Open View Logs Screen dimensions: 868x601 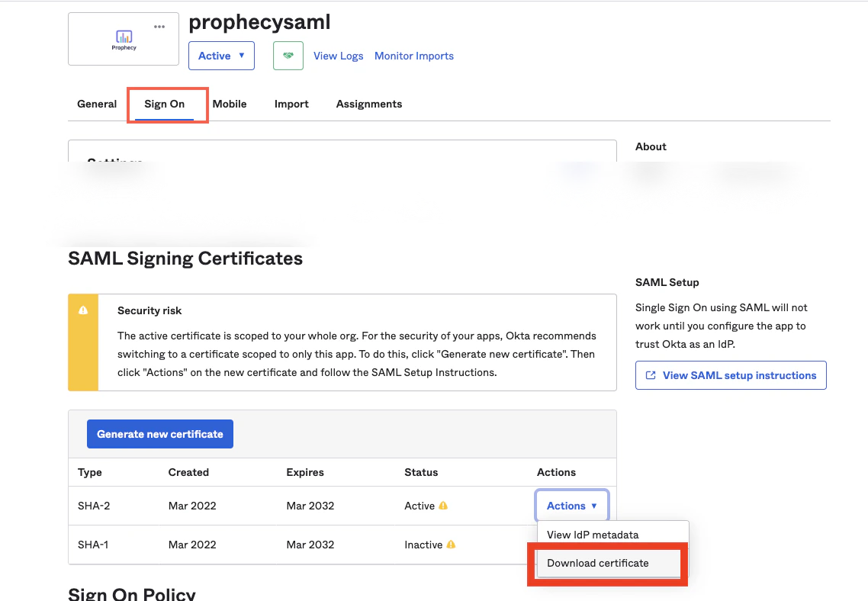338,56
